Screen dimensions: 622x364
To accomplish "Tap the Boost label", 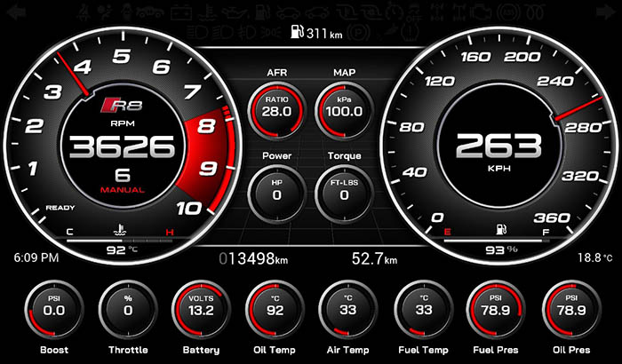I will 54,350.
